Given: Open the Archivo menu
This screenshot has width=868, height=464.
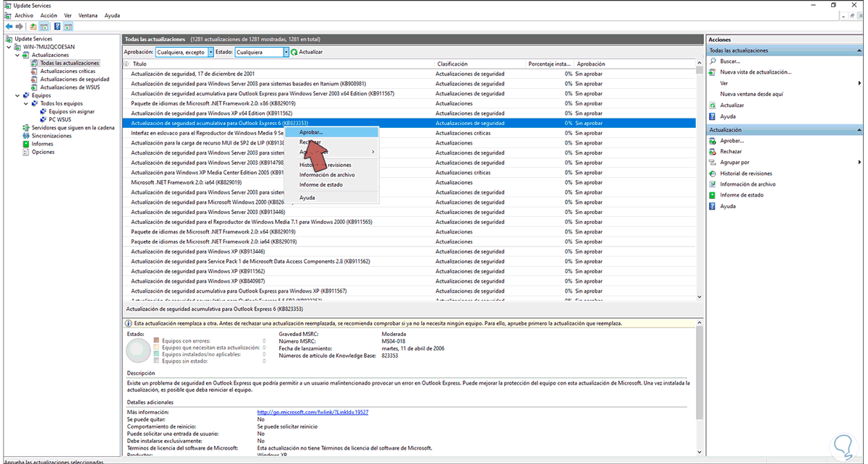Looking at the screenshot, I should pyautogui.click(x=23, y=15).
